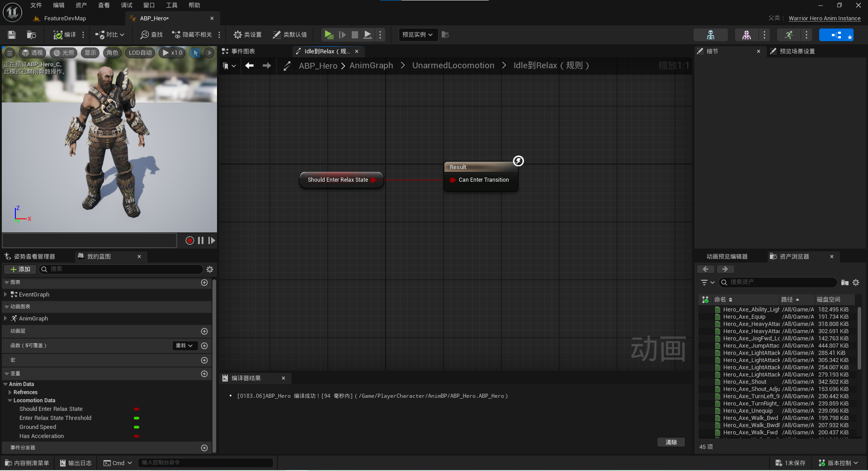The width and height of the screenshot is (868, 471).
Task: Select the Result node header
Action: [481, 167]
